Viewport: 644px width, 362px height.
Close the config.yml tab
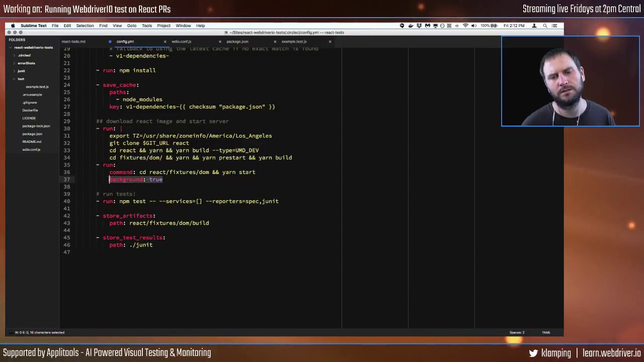tap(165, 42)
